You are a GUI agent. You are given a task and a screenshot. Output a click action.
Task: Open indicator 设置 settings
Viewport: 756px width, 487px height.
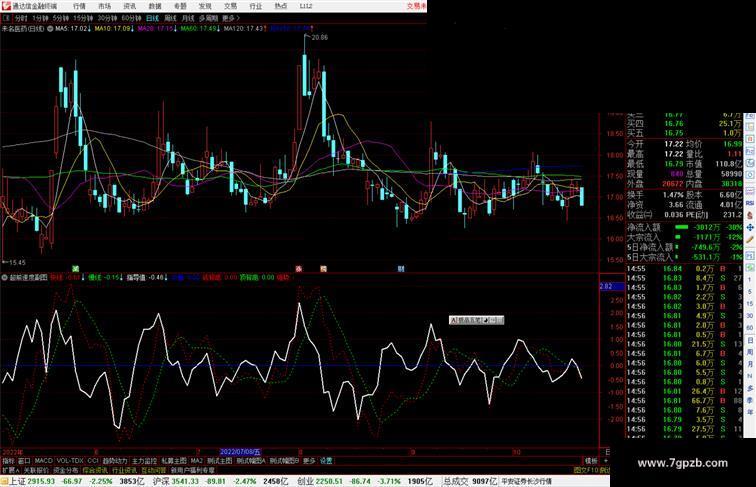326,461
